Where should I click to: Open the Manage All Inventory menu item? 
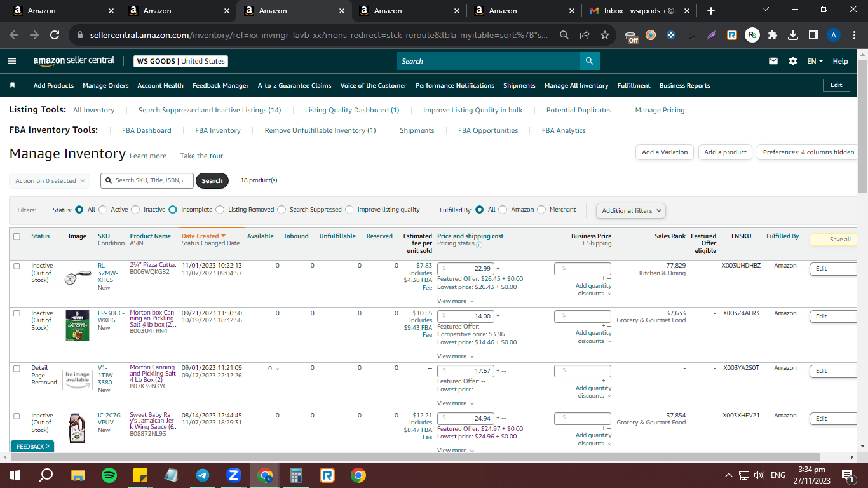pyautogui.click(x=576, y=85)
